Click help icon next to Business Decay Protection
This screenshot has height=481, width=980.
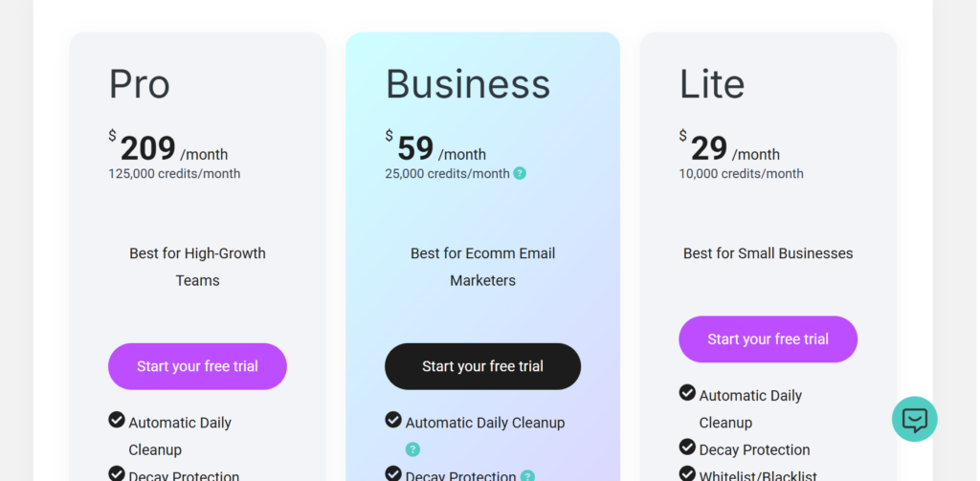(527, 476)
